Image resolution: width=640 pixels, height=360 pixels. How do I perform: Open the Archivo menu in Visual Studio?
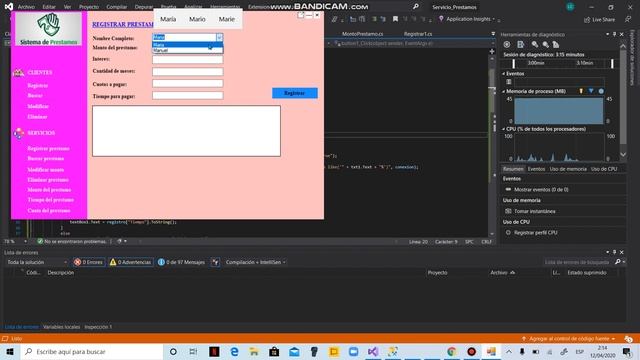[x=26, y=7]
